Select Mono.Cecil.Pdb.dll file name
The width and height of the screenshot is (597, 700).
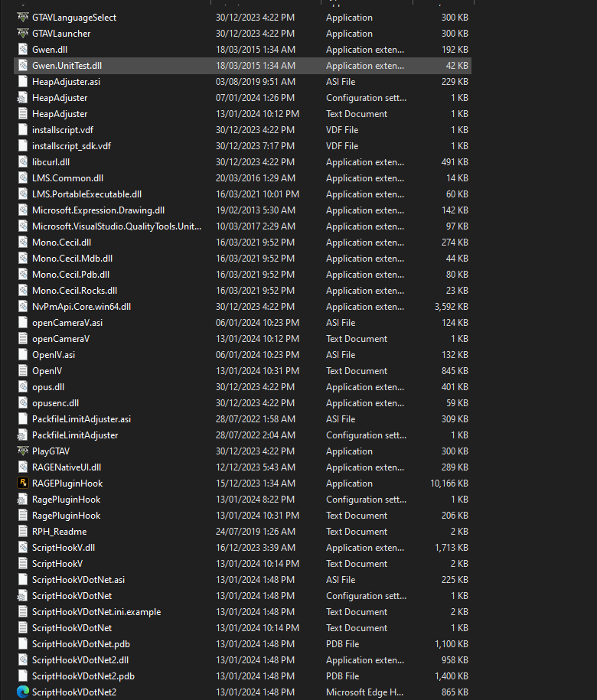[x=70, y=275]
